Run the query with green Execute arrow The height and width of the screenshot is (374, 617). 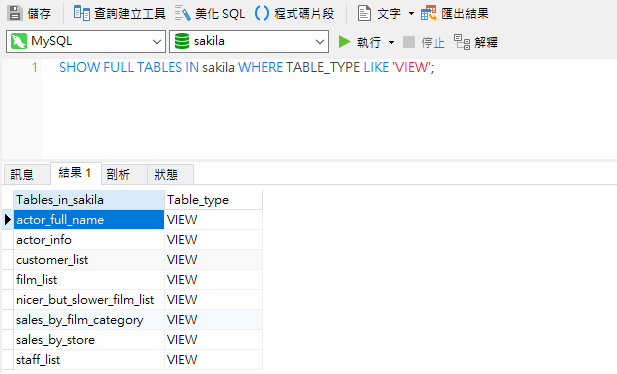click(x=344, y=41)
